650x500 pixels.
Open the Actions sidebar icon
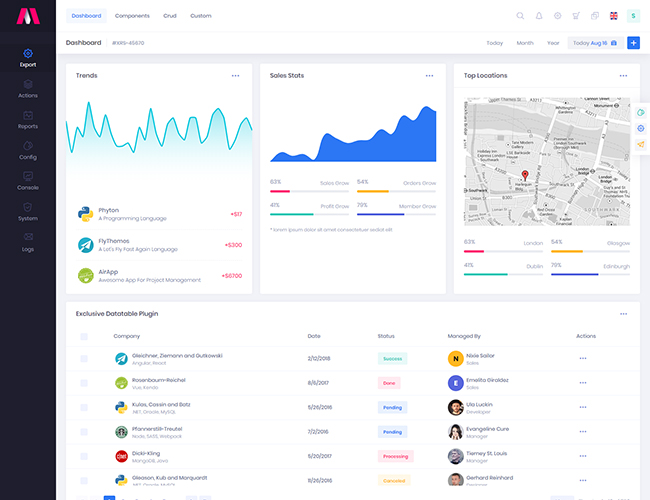pyautogui.click(x=27, y=85)
